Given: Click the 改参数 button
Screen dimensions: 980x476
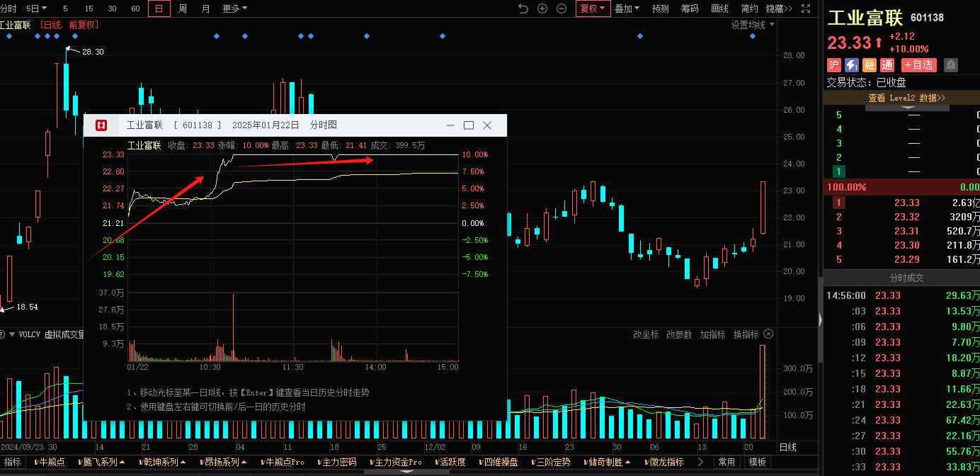Looking at the screenshot, I should pyautogui.click(x=679, y=334).
